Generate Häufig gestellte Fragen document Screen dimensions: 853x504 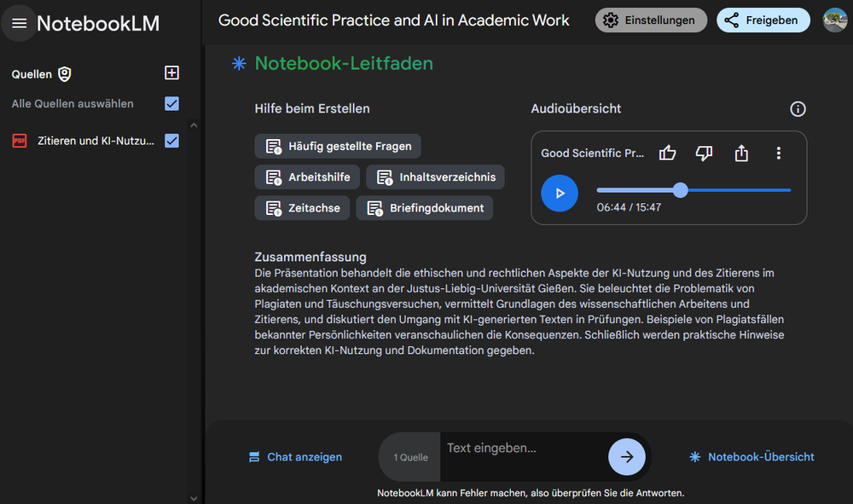pos(338,146)
